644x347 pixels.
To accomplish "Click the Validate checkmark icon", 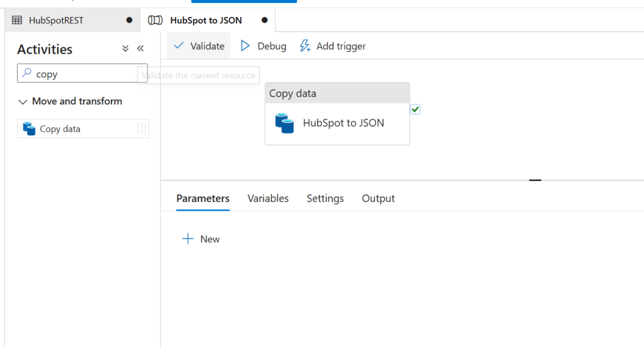I will click(x=179, y=46).
